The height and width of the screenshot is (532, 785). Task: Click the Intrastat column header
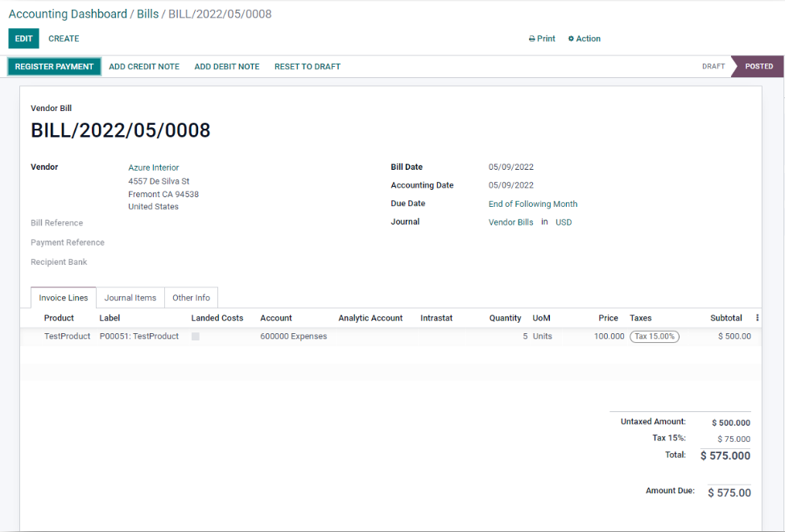436,318
